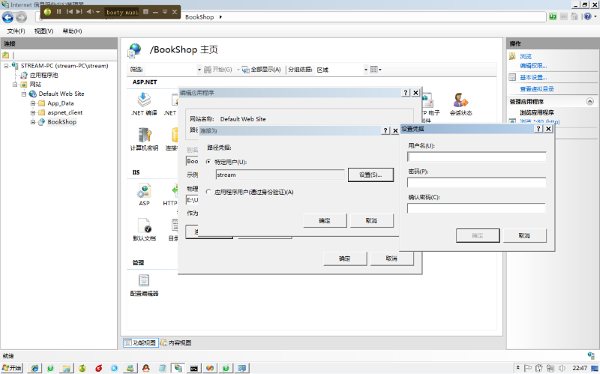Select App_Data folder in the tree
This screenshot has height=374, width=600.
pyautogui.click(x=60, y=103)
